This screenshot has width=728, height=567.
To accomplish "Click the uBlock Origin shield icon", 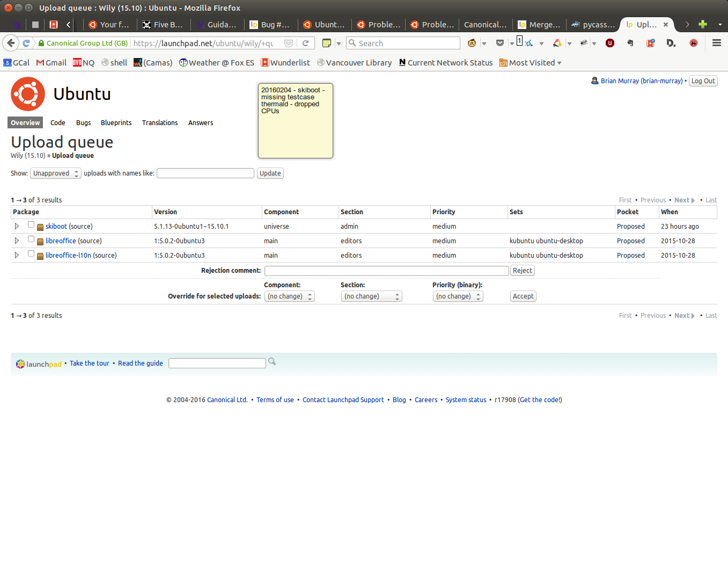I will pos(609,43).
